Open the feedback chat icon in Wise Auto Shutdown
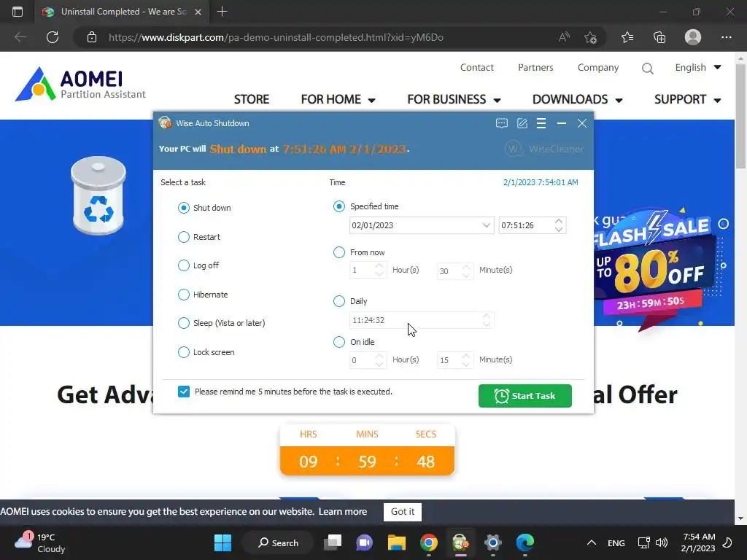Screen dimensions: 747x560 [x=502, y=123]
